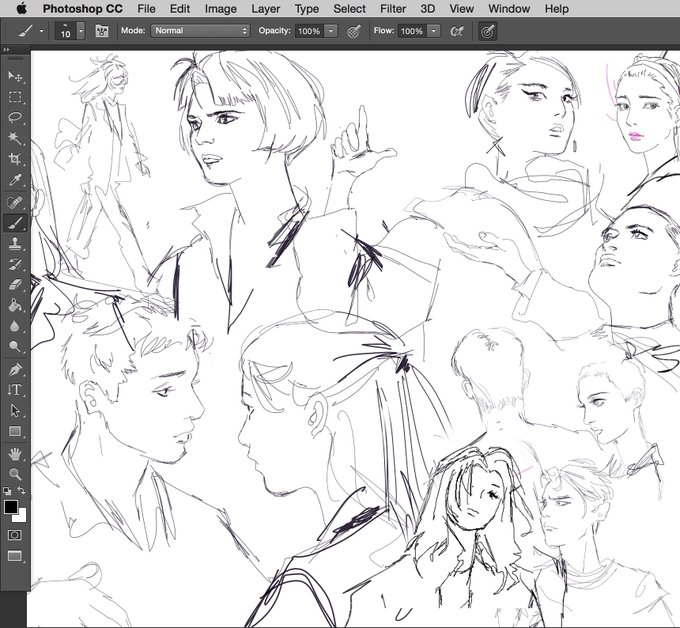Viewport: 680px width, 628px height.
Task: Open the tool preset dropdown arrow
Action: (42, 31)
